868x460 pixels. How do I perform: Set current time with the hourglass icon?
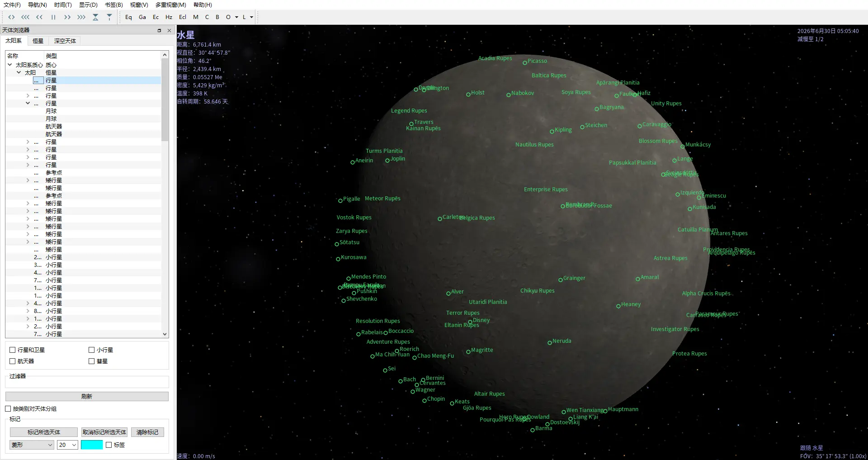point(95,17)
